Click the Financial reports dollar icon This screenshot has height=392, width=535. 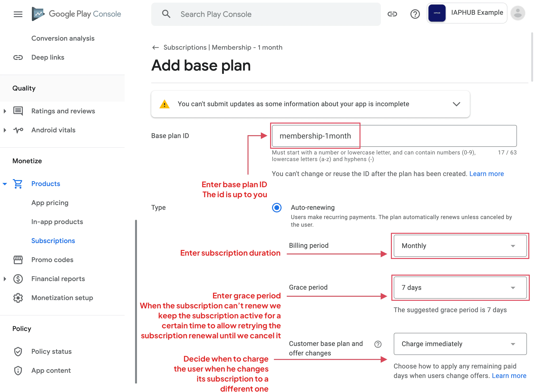tap(18, 279)
